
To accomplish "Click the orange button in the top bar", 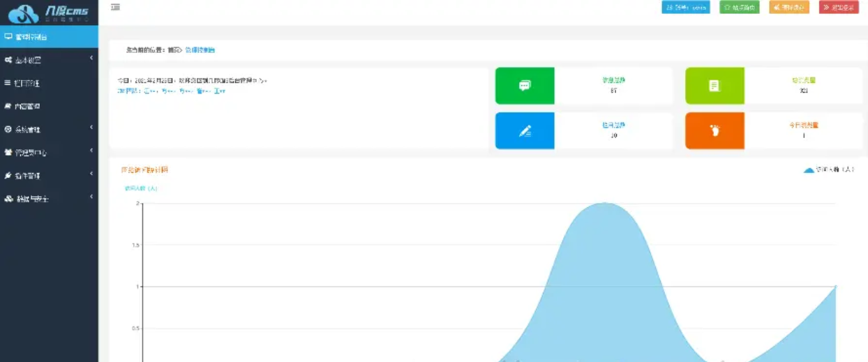I will pos(788,7).
